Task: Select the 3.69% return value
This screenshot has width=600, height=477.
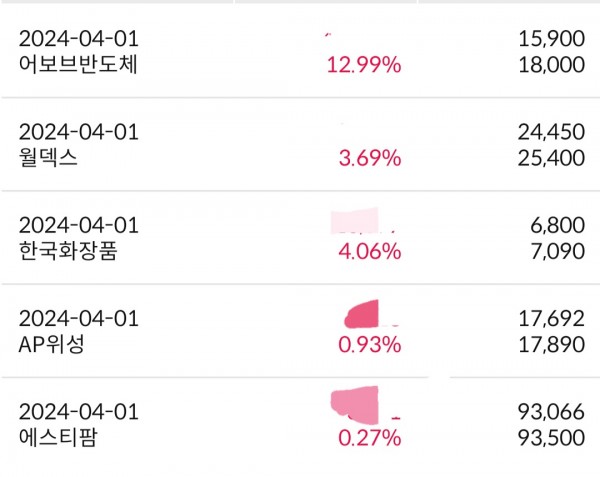Action: (369, 157)
